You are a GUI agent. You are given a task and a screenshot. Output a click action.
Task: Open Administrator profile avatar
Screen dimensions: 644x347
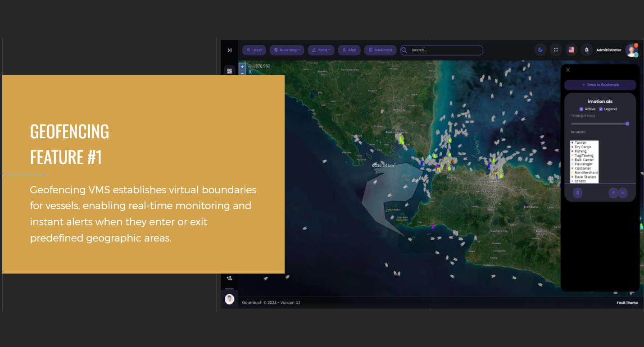click(631, 50)
